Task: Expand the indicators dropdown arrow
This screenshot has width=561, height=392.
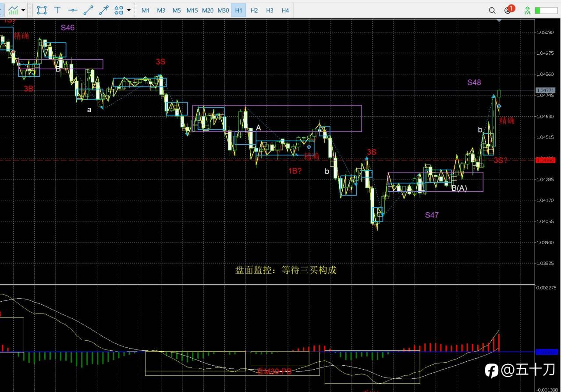Action: (x=23, y=10)
